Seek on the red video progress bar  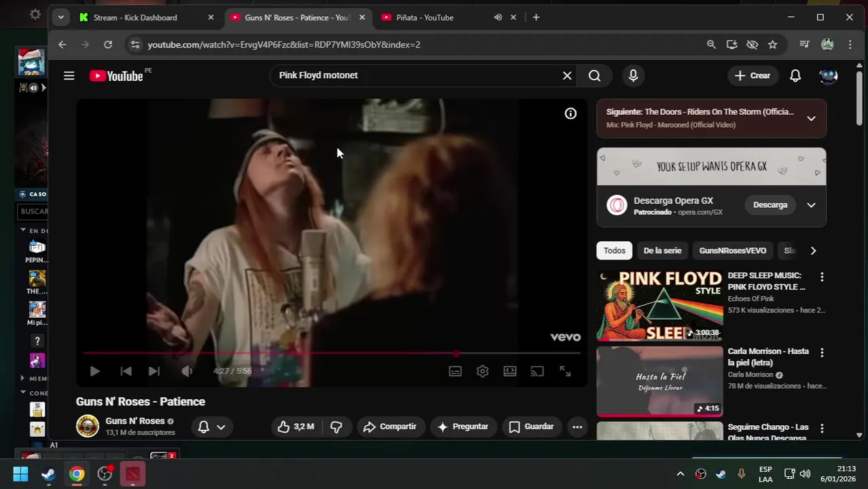pos(332,353)
